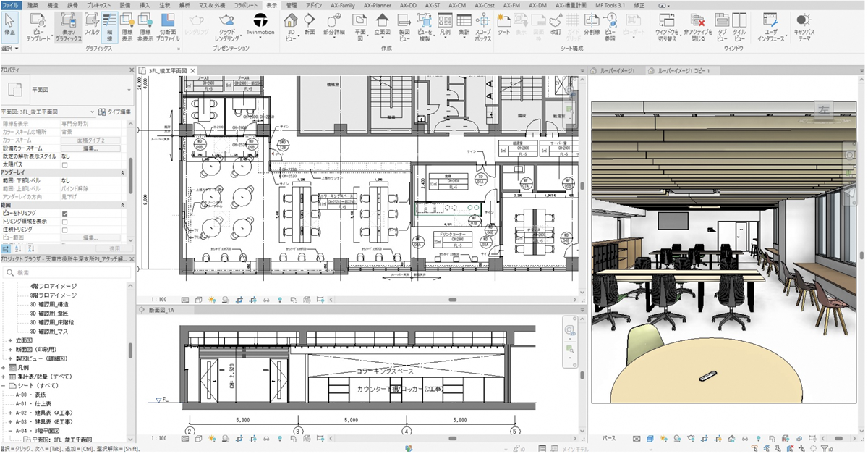Screen dimensions: 868x454
Task: Click the Twinmotion icon in the ribbon
Action: 260,22
